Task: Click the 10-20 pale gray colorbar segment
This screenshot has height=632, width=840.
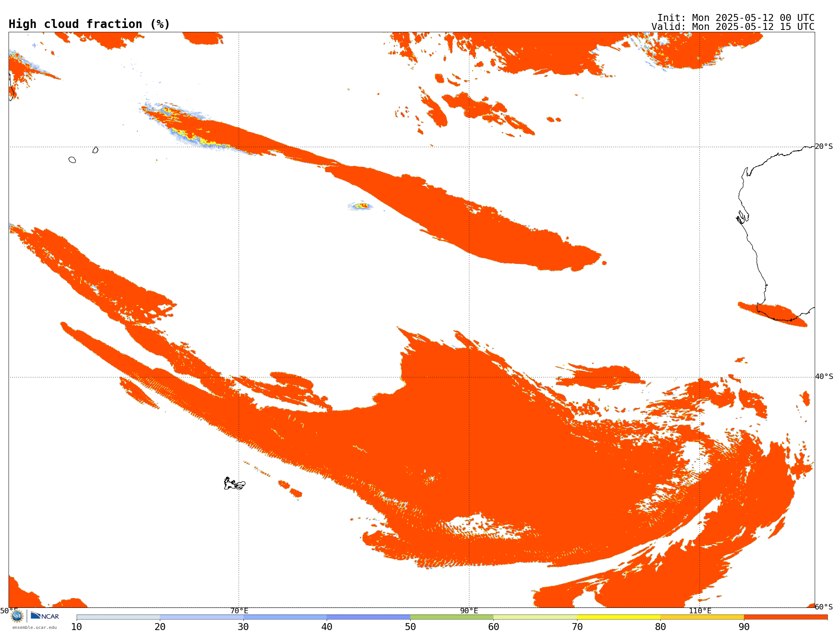Action: tap(118, 617)
